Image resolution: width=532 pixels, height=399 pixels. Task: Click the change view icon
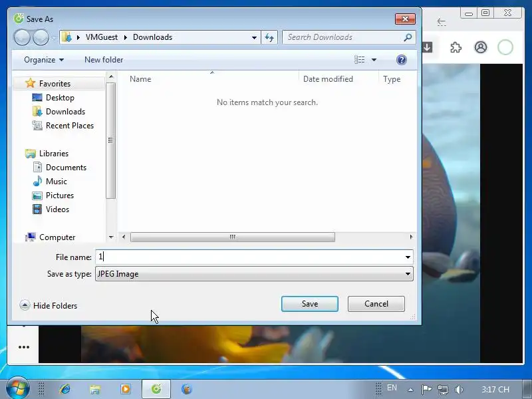[x=360, y=60]
